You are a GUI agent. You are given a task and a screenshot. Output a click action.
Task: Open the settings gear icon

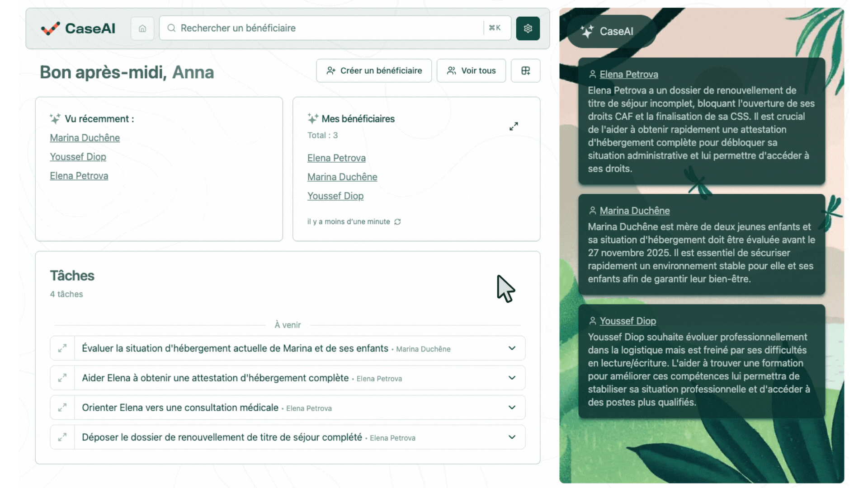[528, 28]
